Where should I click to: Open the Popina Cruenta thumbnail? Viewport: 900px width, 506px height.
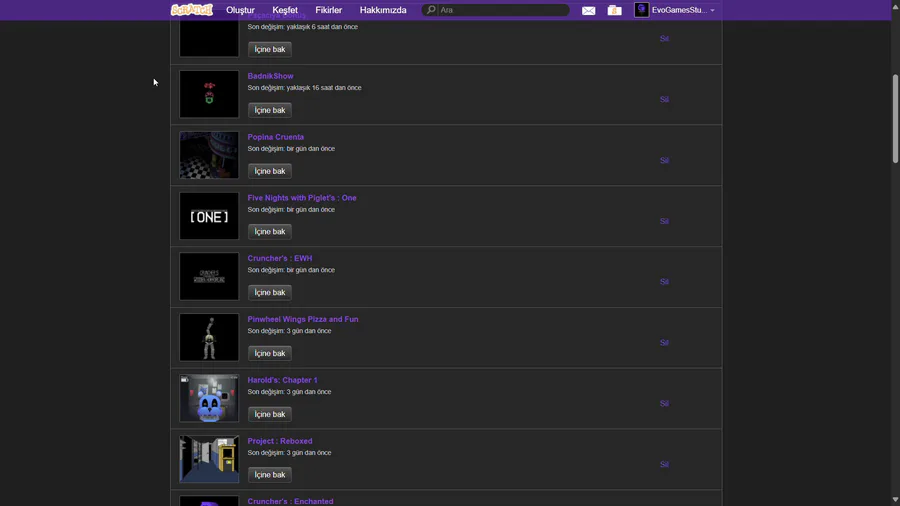point(209,155)
